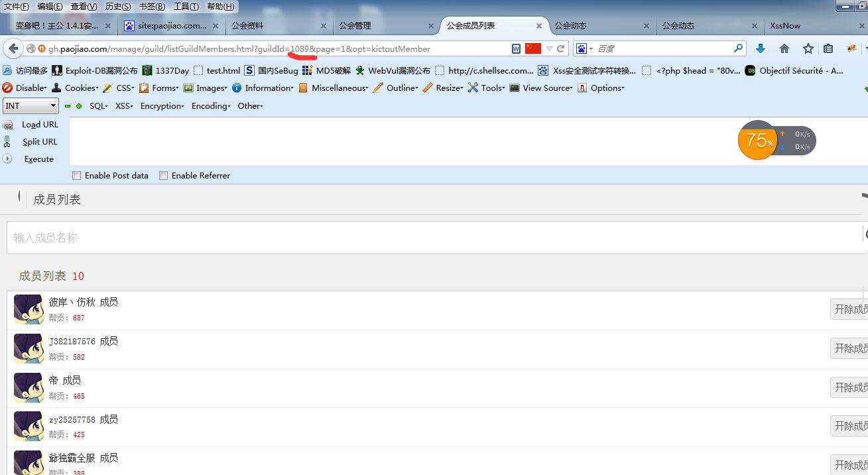Start search with the magnifier icon in search box
Screen dimensions: 868x475
click(x=739, y=48)
